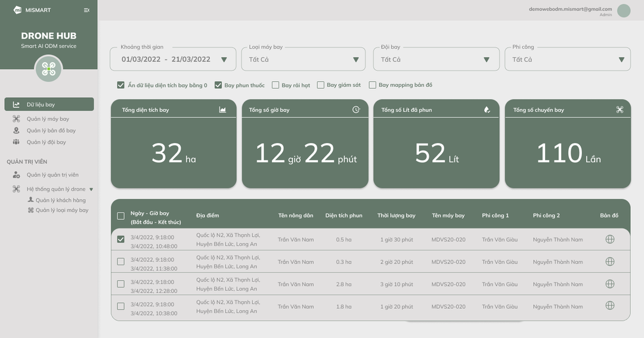Click the Drone Hub round drone emblem
644x338 pixels.
tap(48, 69)
